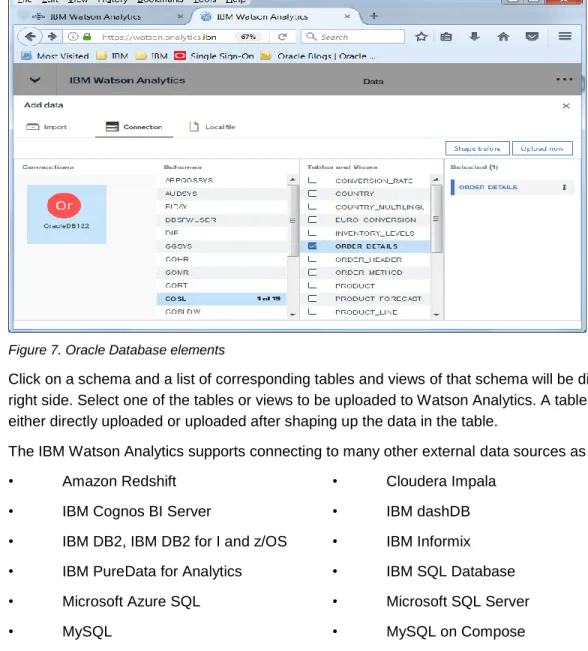The height and width of the screenshot is (651, 588).
Task: Click the Pocket save icon
Action: (532, 37)
